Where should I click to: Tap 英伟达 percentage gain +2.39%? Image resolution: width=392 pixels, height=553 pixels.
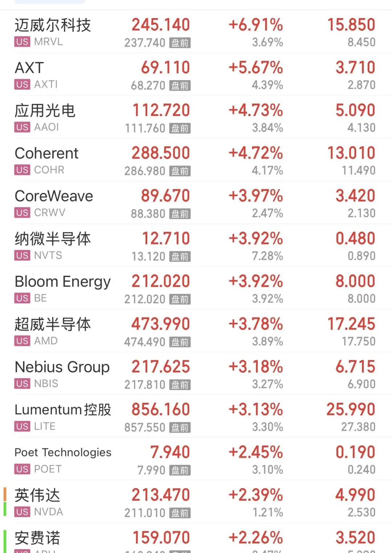point(256,495)
